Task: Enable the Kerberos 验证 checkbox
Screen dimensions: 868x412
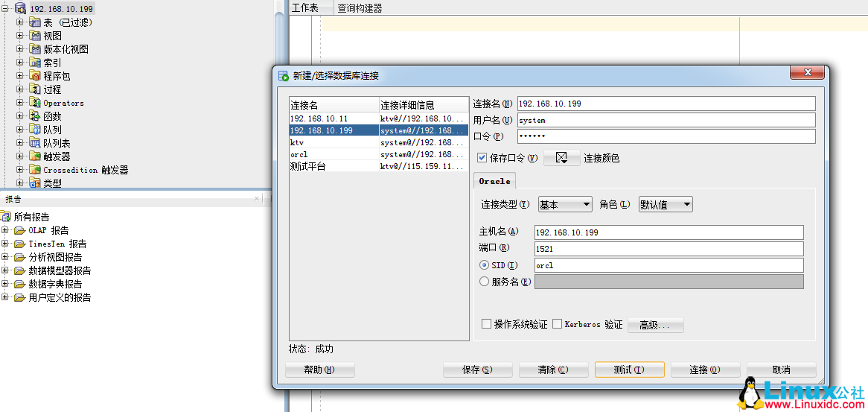Action: click(558, 324)
